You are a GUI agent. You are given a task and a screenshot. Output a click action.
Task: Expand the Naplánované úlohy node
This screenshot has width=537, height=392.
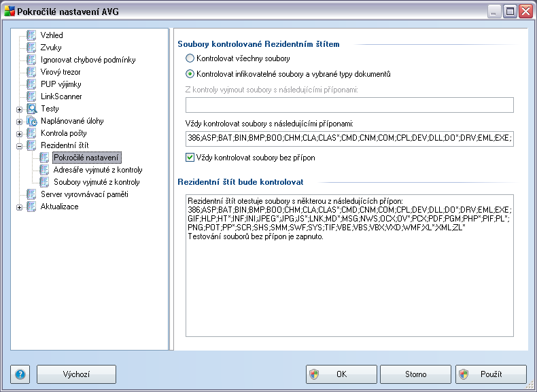20,122
